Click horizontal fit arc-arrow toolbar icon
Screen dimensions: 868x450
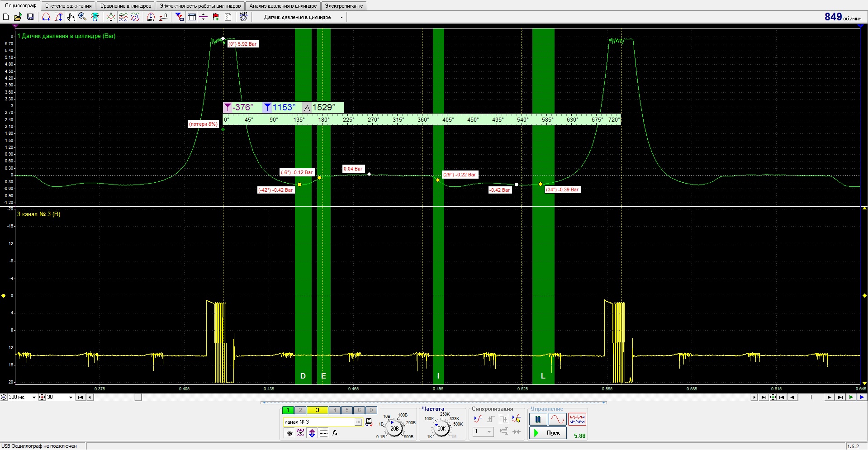point(46,17)
